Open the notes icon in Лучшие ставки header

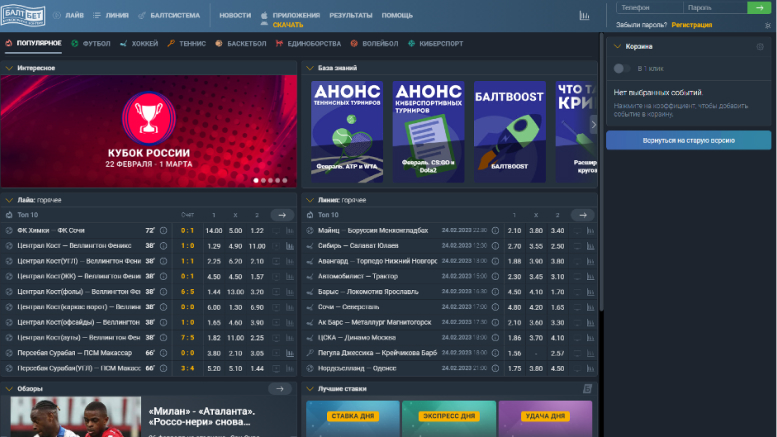[587, 389]
